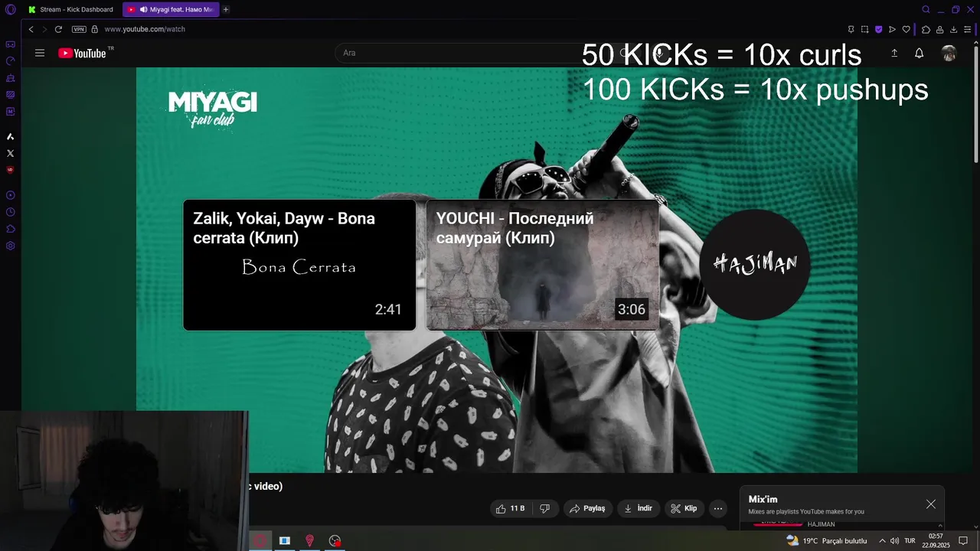Open the extensions cube in toolbar
Screen dimensions: 980x551
[x=926, y=29]
